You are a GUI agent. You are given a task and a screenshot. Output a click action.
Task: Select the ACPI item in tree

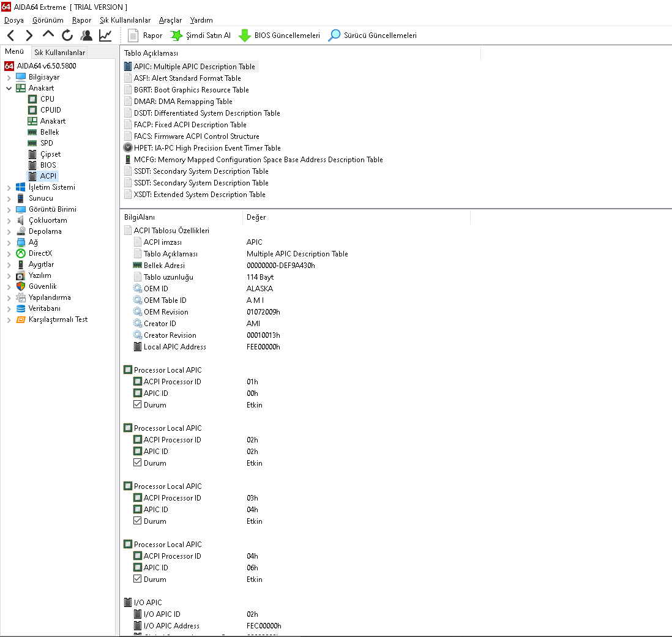pos(43,176)
